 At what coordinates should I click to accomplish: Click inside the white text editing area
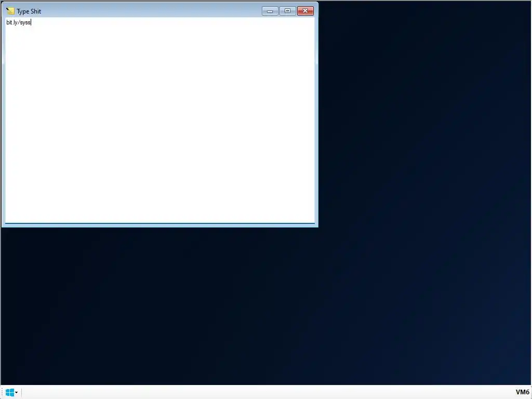(160, 120)
